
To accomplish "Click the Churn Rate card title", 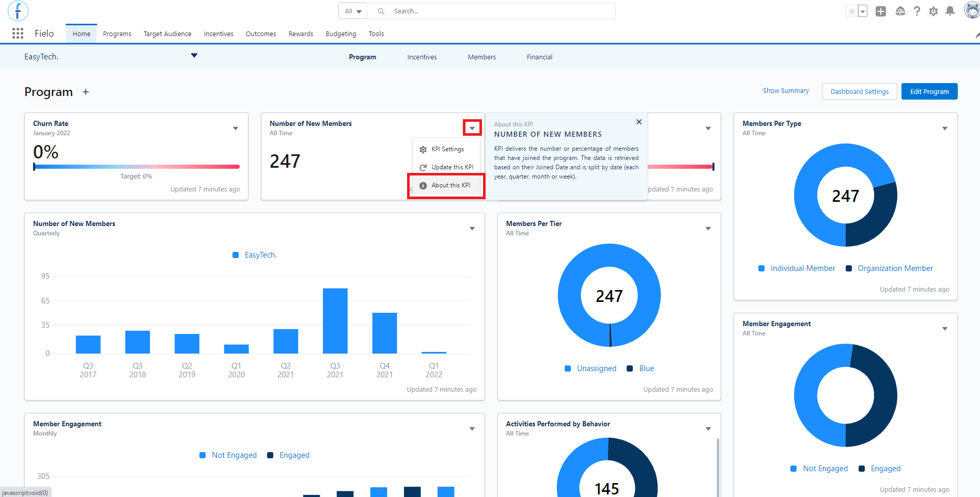I will 51,124.
